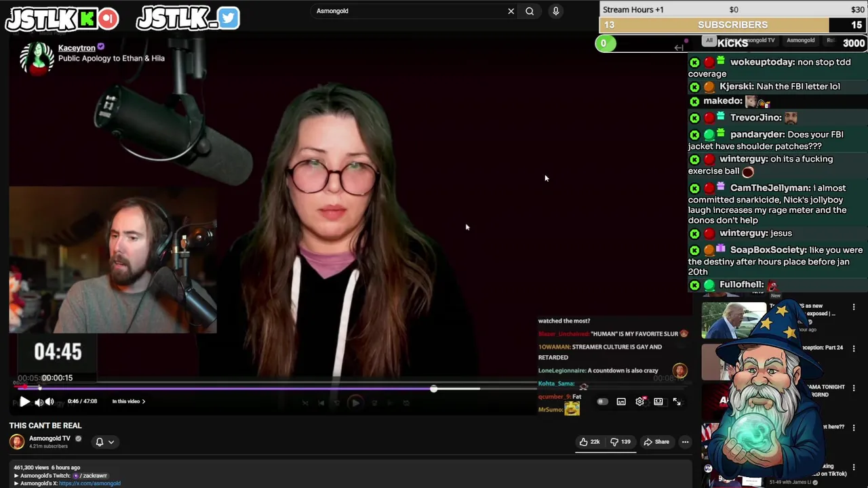This screenshot has width=868, height=488.
Task: Click the SUBSCRIBERS goal bar overlay
Action: pyautogui.click(x=733, y=25)
